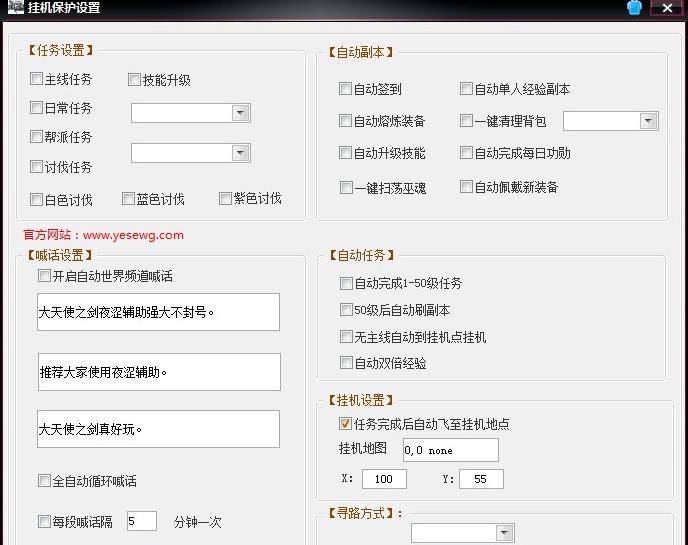Enable the 主线任务 checkbox
The image size is (688, 545).
[x=37, y=79]
